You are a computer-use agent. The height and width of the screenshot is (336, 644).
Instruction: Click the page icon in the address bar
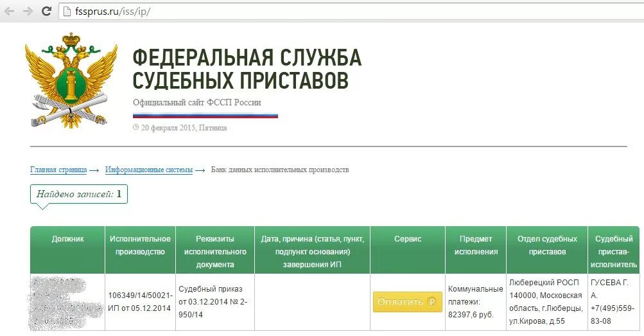pos(67,11)
